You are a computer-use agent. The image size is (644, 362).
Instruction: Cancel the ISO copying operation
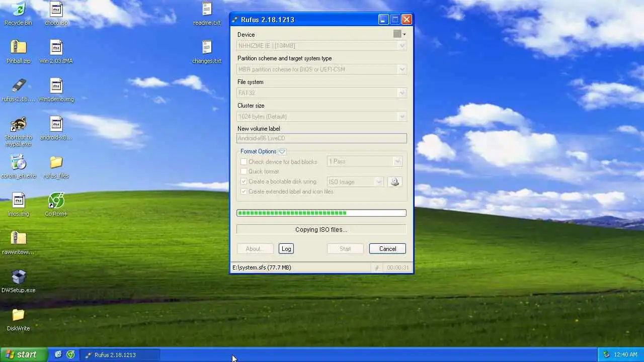[x=387, y=249]
